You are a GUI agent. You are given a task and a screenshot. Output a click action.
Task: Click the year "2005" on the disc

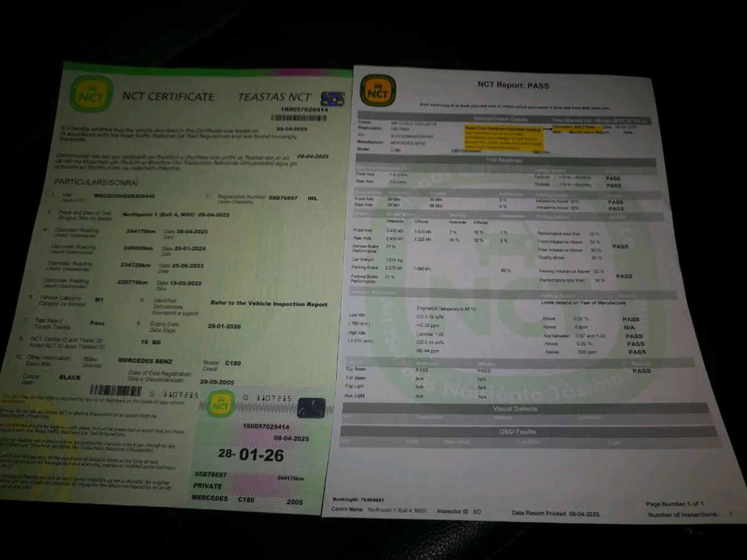point(296,502)
